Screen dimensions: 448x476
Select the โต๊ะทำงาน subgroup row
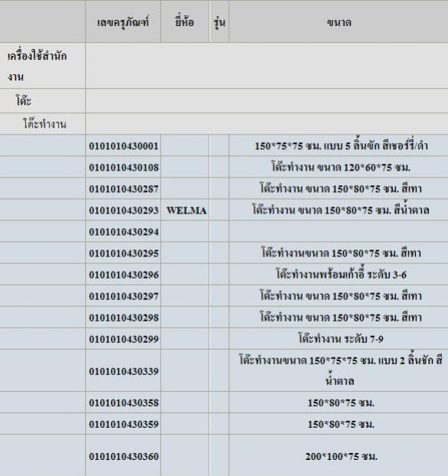pos(224,124)
